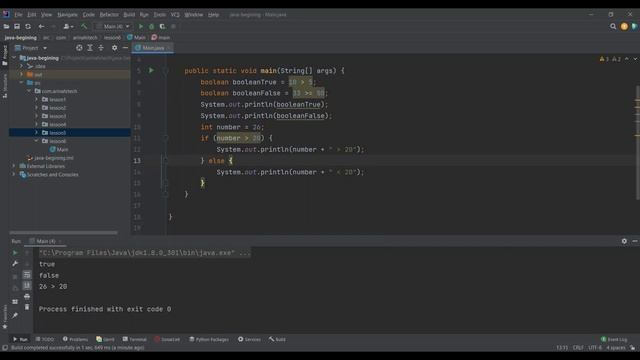
Task: Click the yellow warnings indicator in editor
Action: point(604,59)
